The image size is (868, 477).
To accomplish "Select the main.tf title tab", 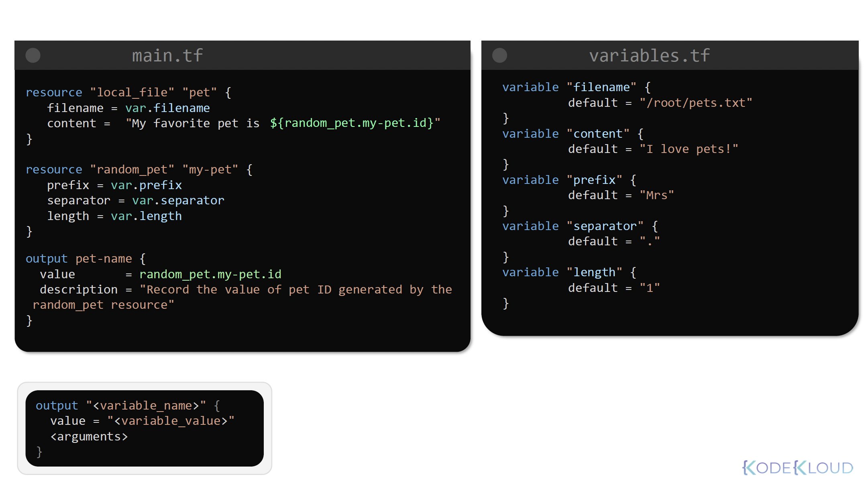I will point(167,55).
